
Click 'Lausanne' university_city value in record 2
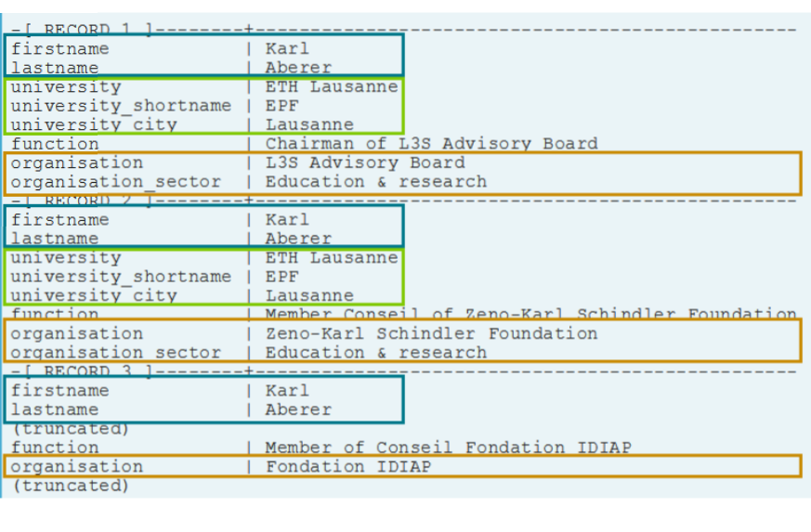pyautogui.click(x=309, y=296)
